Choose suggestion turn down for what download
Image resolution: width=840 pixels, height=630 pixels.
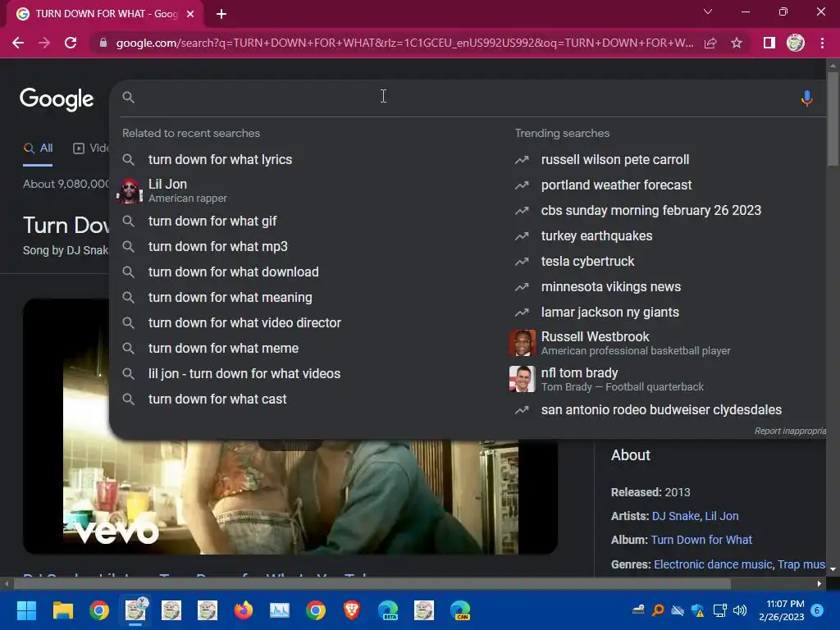[234, 272]
